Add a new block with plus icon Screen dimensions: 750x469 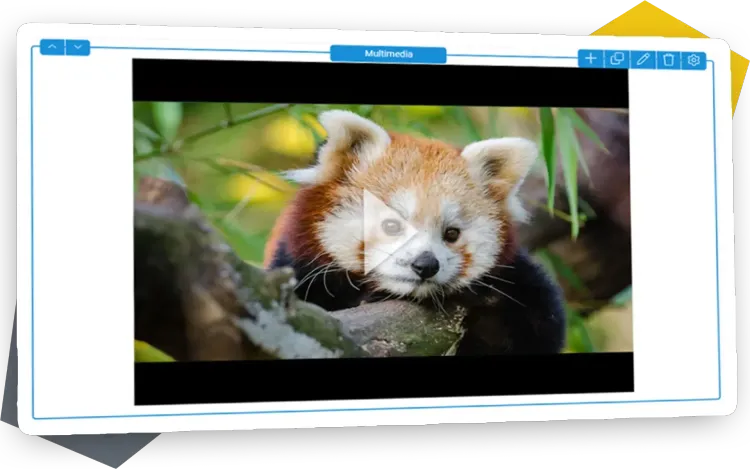point(591,58)
